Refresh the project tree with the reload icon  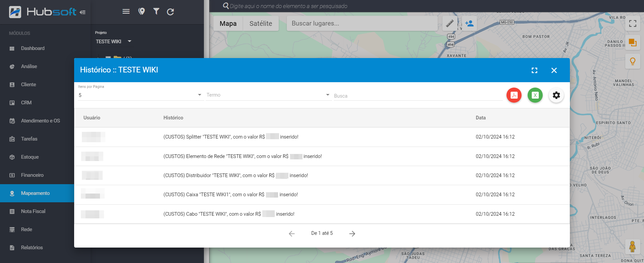click(170, 12)
